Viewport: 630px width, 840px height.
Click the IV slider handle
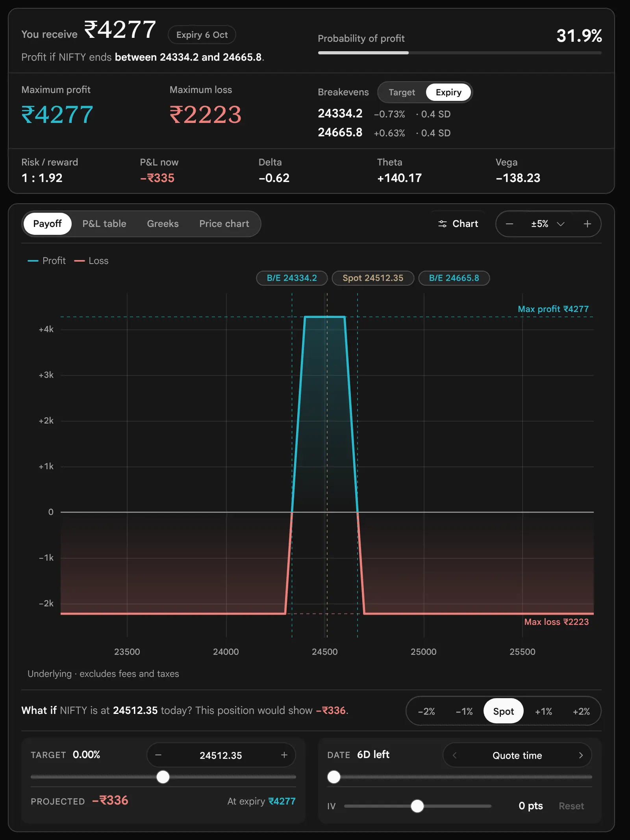(x=417, y=806)
